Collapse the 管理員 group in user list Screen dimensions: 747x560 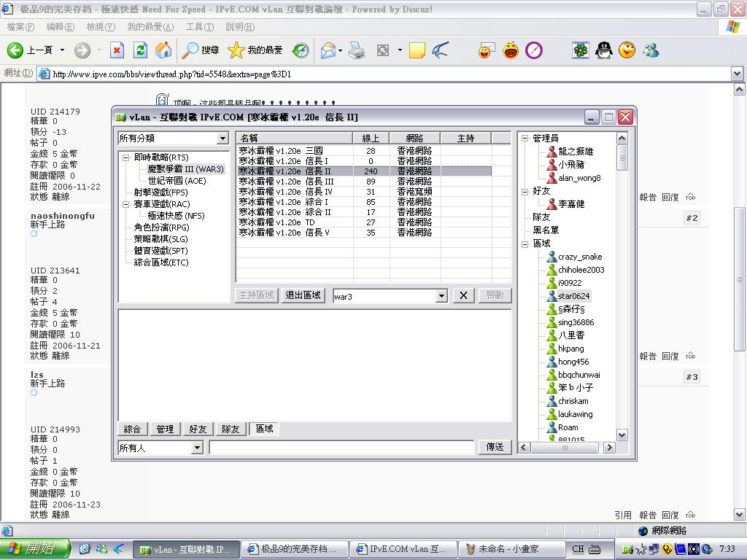pyautogui.click(x=525, y=139)
